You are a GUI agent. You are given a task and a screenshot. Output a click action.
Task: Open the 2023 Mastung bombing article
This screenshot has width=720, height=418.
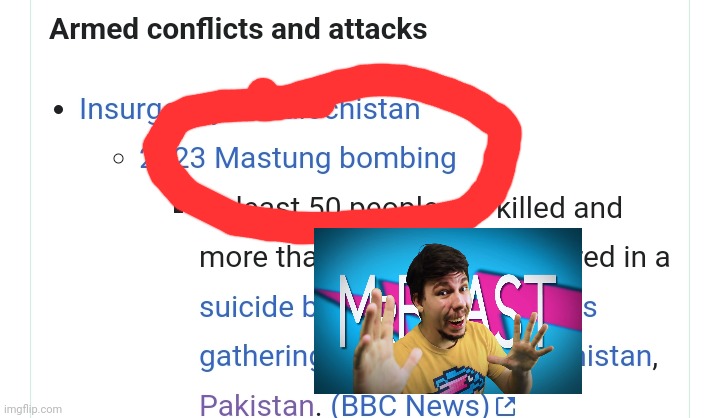[298, 158]
